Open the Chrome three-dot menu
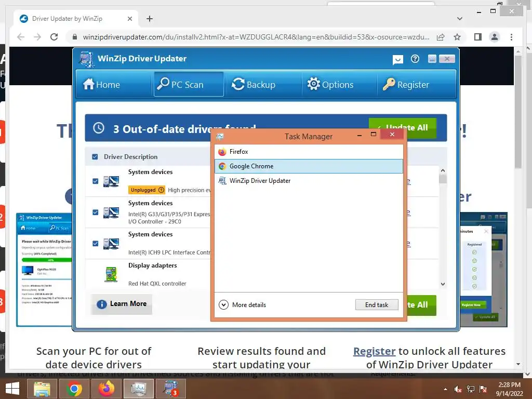This screenshot has width=532, height=399. coord(511,37)
